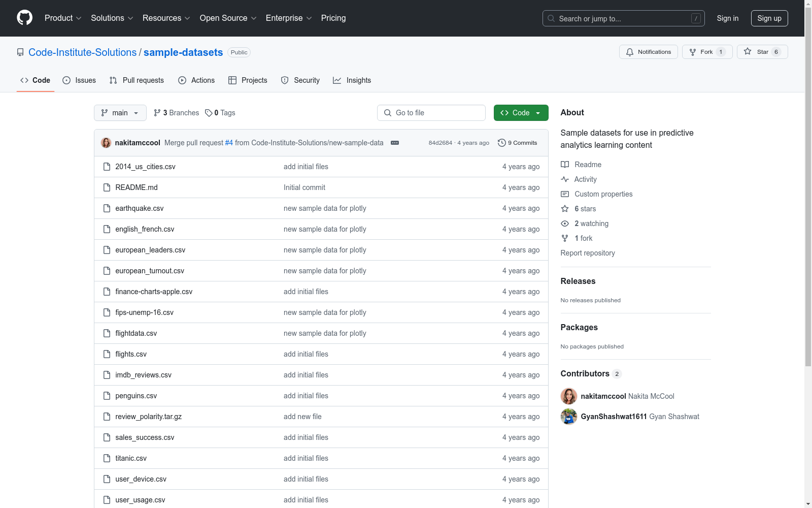Click file icon next to european_turnout.csv

107,271
